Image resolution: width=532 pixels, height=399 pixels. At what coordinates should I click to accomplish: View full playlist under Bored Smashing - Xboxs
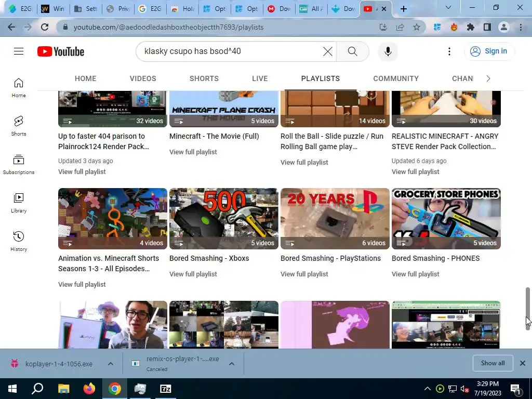193,274
